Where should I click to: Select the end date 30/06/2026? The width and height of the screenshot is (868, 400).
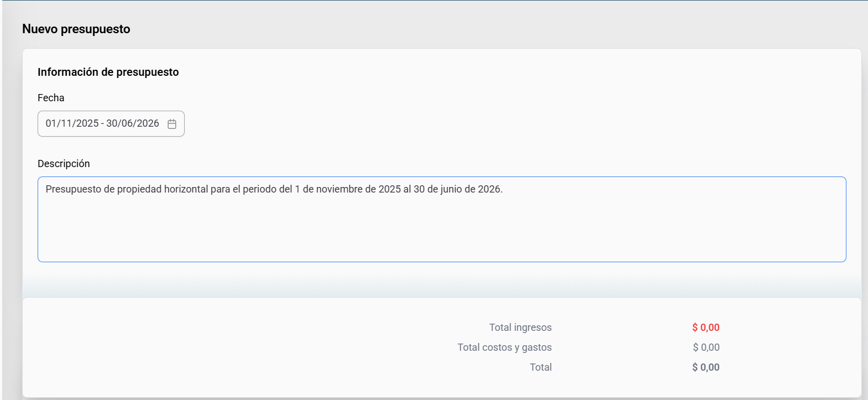tap(133, 123)
